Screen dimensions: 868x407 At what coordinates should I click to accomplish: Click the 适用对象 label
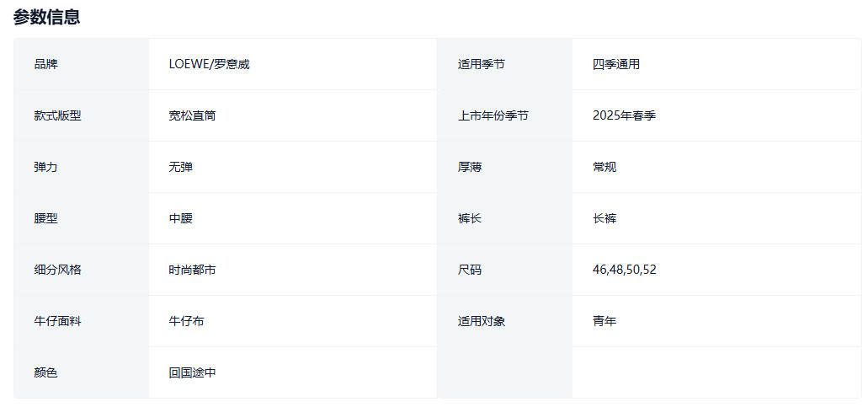click(482, 321)
